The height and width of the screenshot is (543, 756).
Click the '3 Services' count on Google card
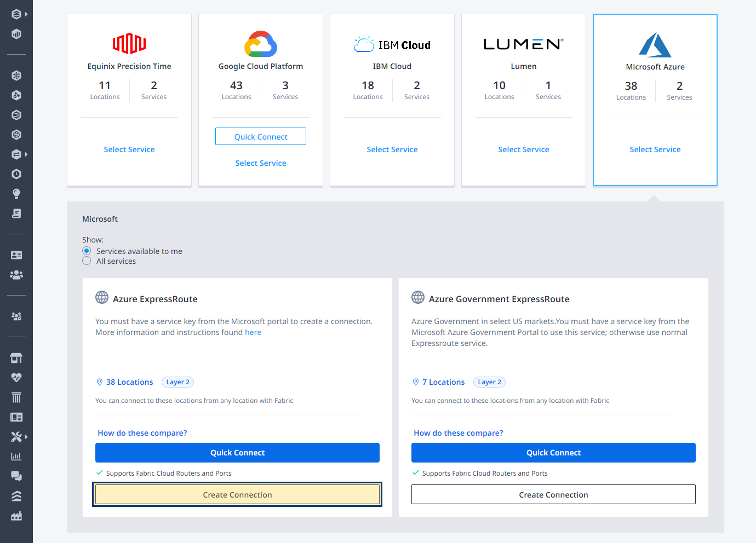(x=285, y=90)
